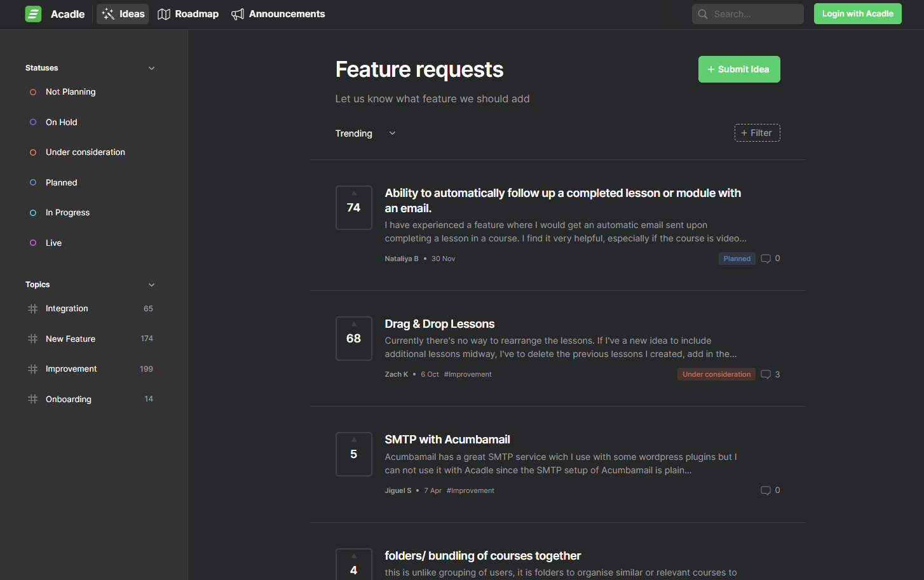924x580 pixels.
Task: Click author name Zach K
Action: click(x=397, y=374)
